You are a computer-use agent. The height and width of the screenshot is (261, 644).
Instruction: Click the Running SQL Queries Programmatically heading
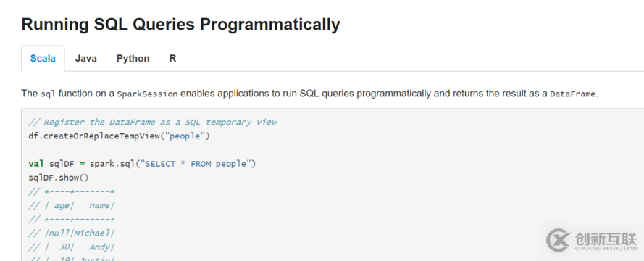tap(180, 24)
